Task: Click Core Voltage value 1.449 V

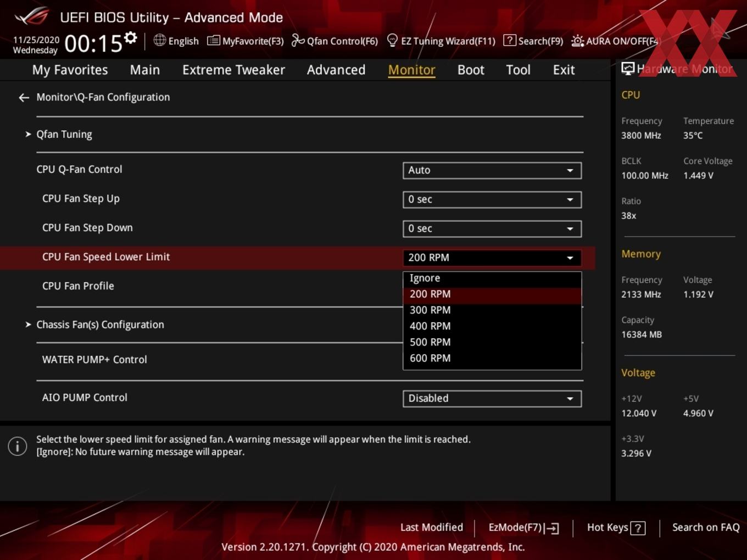Action: point(698,176)
